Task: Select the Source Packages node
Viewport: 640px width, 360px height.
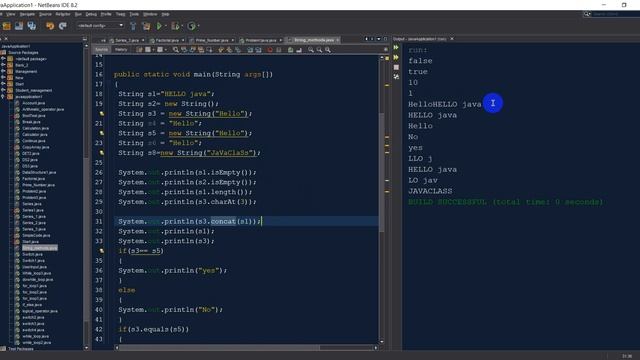Action: (x=23, y=53)
